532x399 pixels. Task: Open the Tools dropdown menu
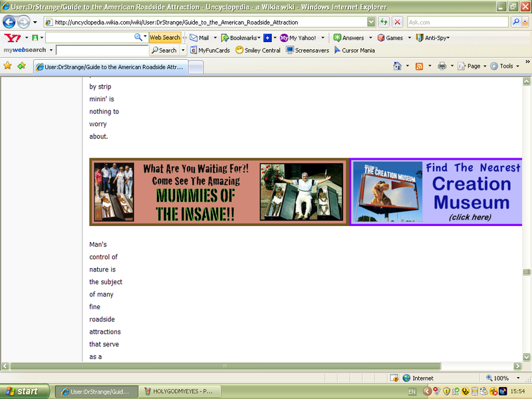(x=509, y=66)
